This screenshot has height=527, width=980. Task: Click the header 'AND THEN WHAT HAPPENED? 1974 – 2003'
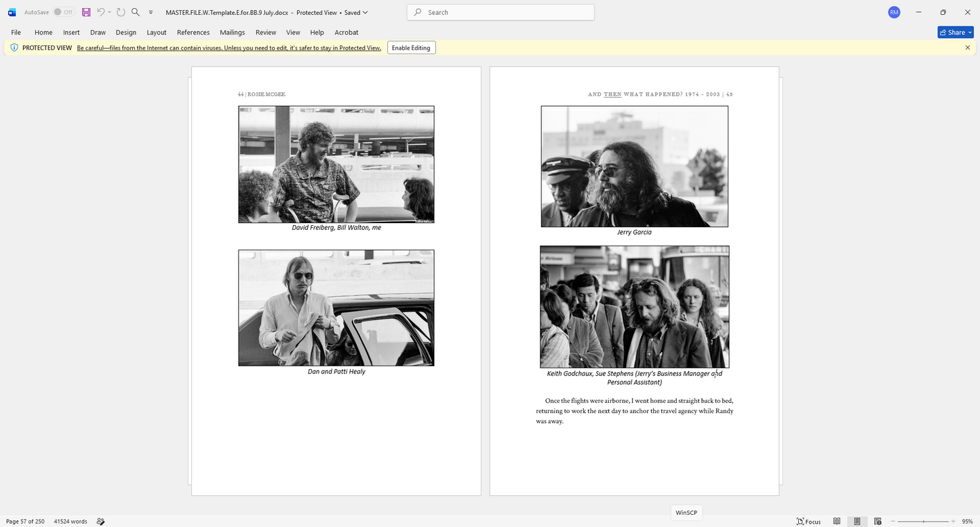[654, 94]
